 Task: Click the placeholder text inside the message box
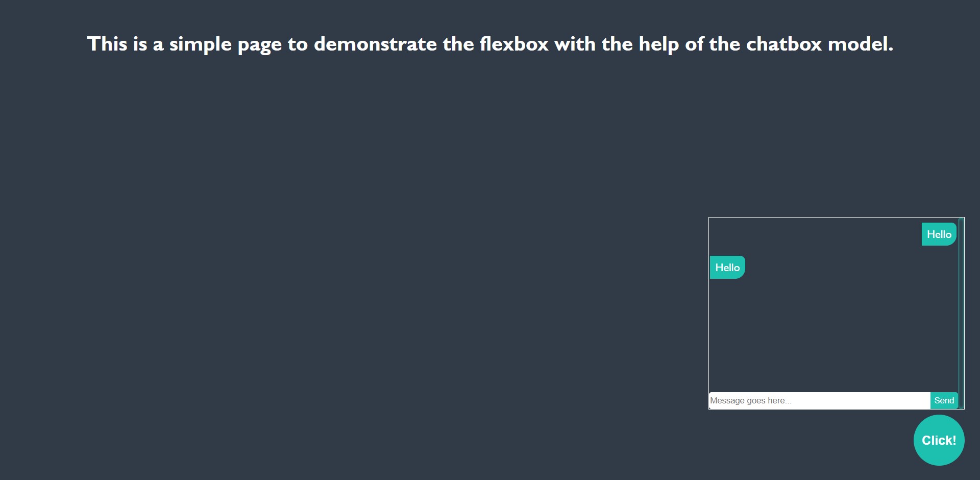(x=751, y=401)
